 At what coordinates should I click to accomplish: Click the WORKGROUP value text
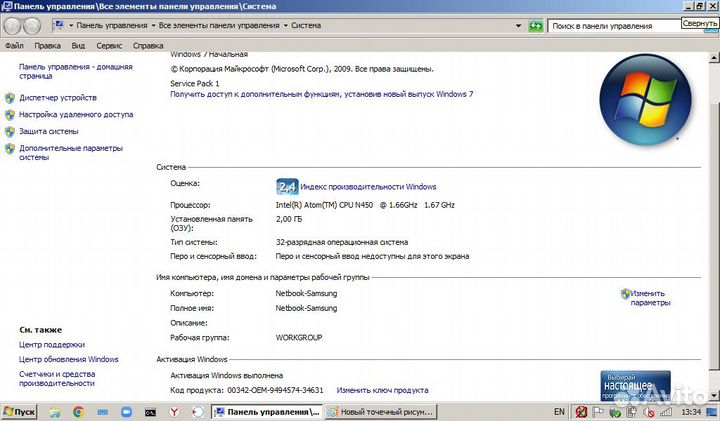299,337
